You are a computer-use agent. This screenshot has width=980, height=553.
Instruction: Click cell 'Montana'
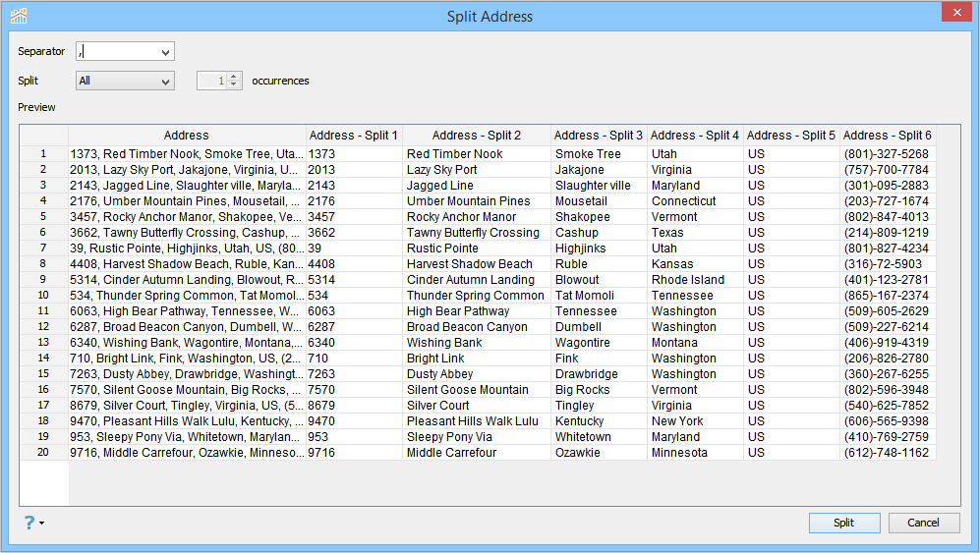click(x=695, y=343)
